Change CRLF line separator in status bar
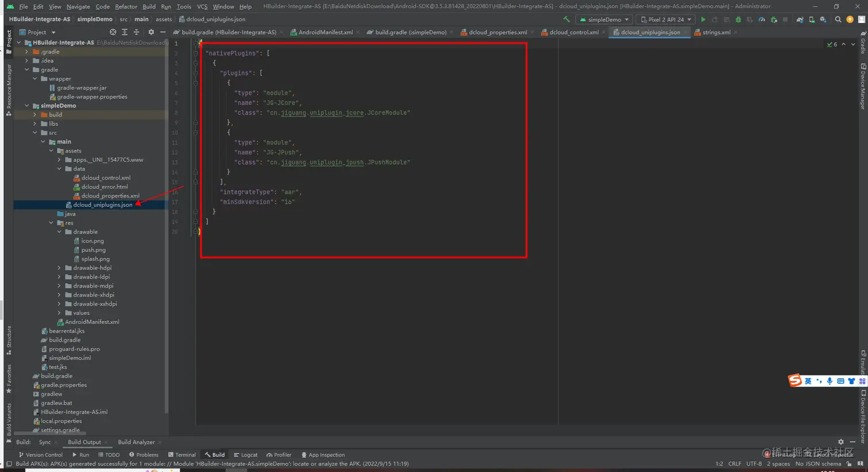This screenshot has width=868, height=472. (735, 464)
